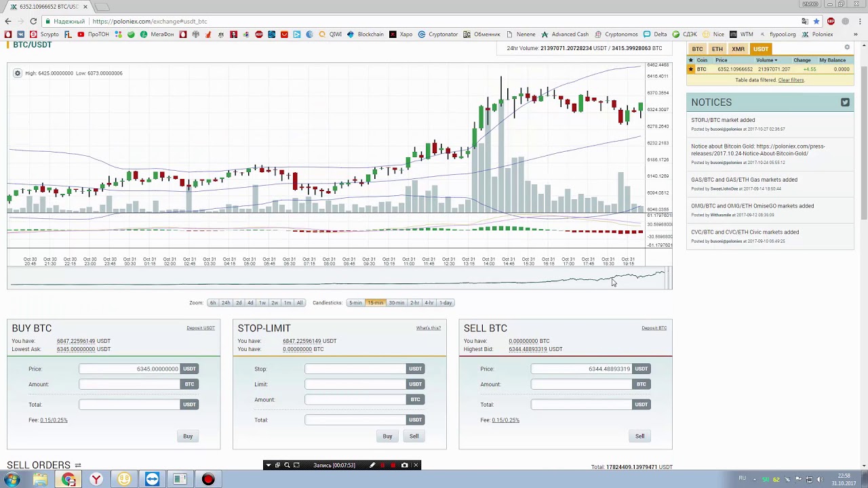Open the What's this? stop-limit help link

429,328
